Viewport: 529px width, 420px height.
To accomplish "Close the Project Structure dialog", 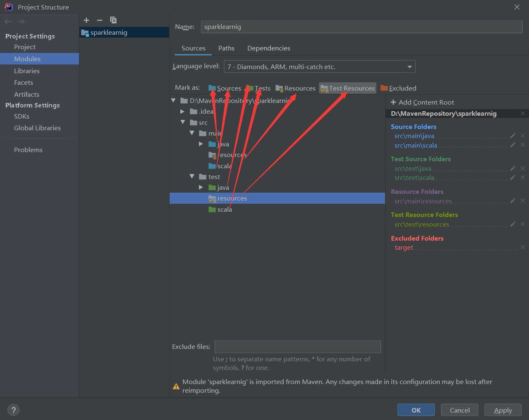I will coord(517,7).
